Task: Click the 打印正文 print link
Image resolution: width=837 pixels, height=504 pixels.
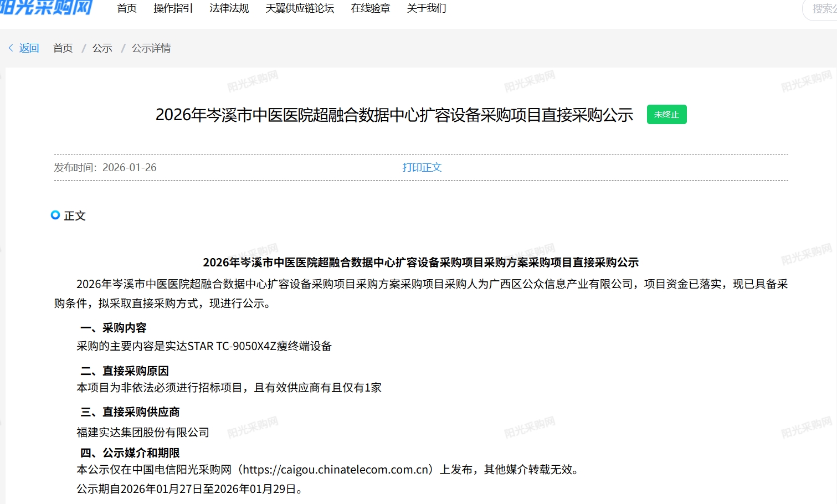Action: pyautogui.click(x=422, y=167)
